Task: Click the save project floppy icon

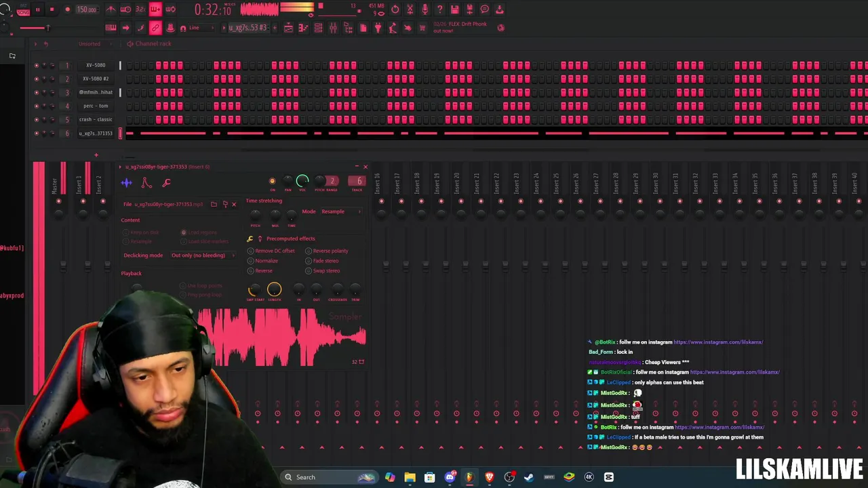Action: pos(455,9)
